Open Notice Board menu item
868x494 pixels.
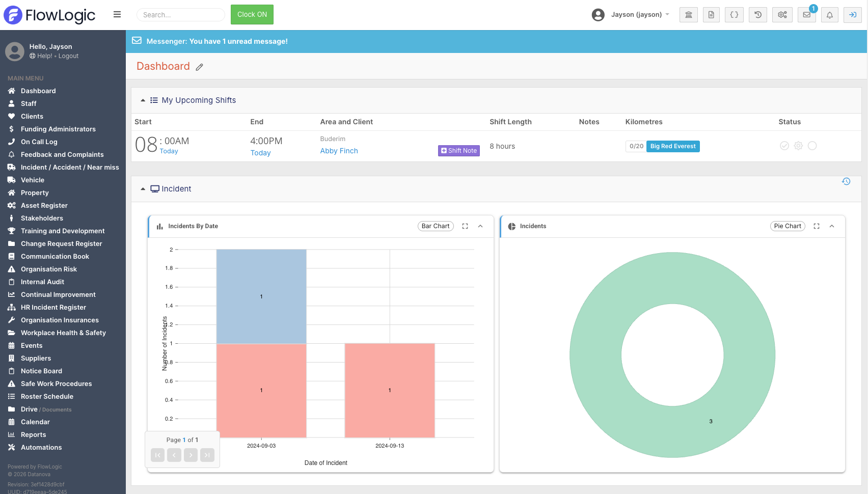tap(41, 371)
